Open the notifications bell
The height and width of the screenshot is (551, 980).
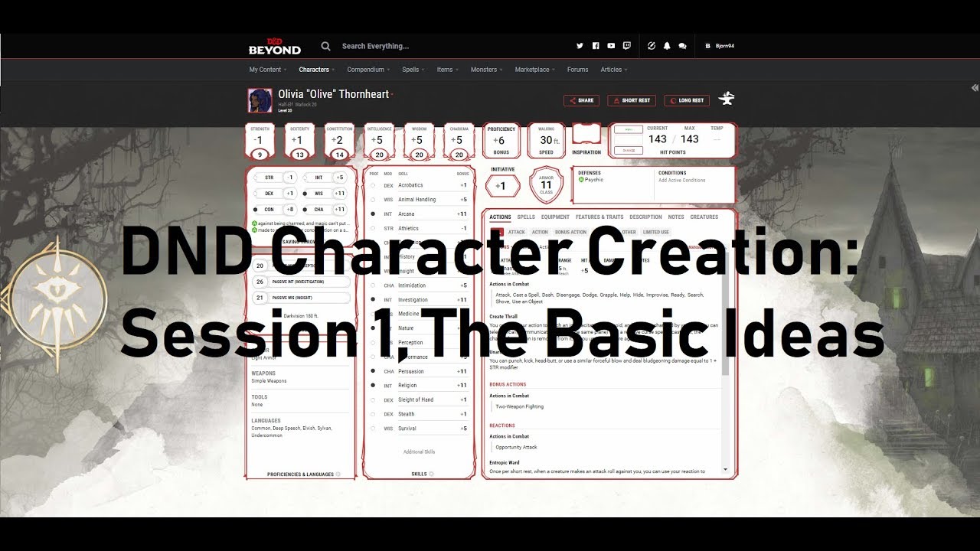click(667, 46)
